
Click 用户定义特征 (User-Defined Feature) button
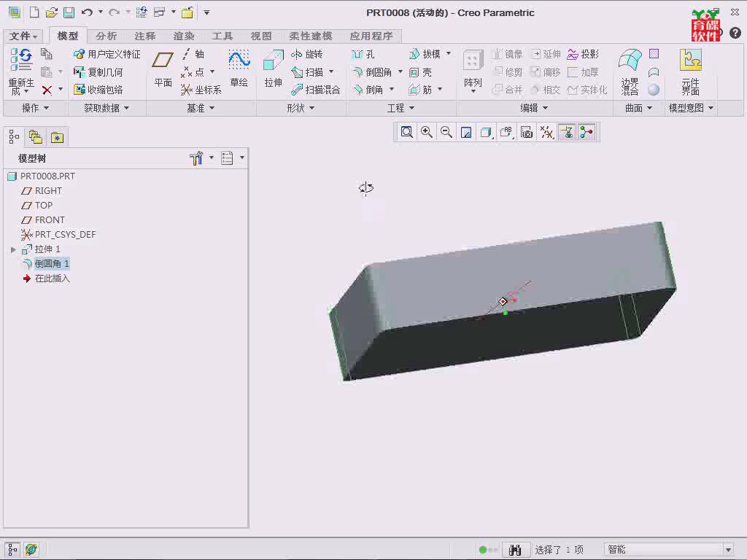click(107, 54)
